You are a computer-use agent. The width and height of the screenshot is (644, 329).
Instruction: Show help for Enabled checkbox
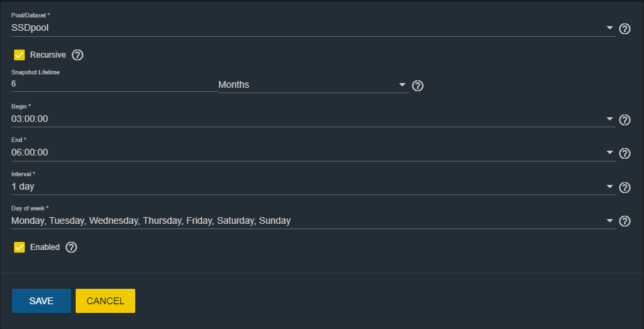coord(72,247)
